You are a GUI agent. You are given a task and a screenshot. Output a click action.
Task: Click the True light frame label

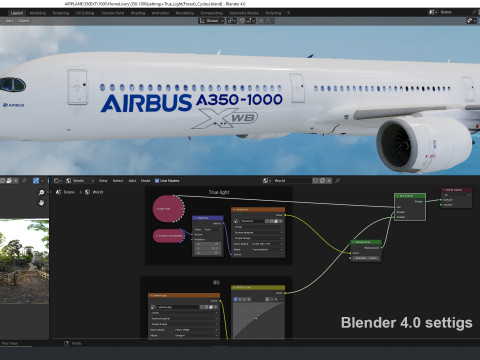pos(219,192)
